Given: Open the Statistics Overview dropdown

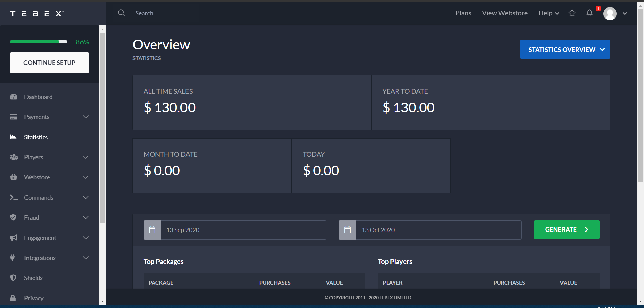Looking at the screenshot, I should [x=565, y=49].
